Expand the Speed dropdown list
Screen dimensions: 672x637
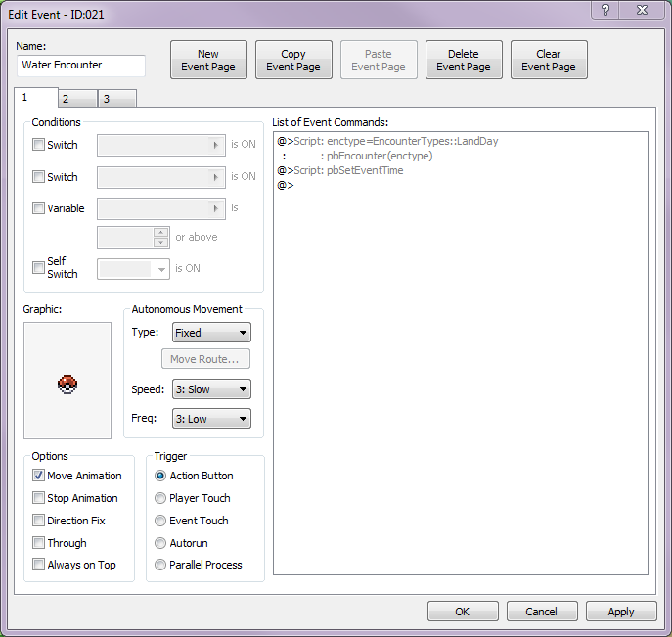[211, 389]
